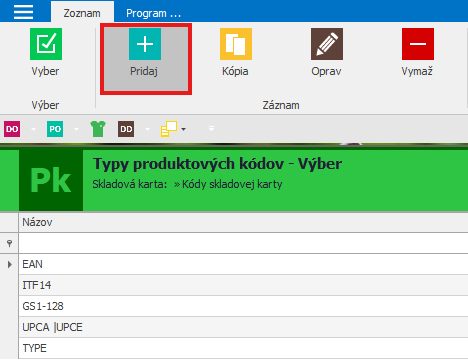The image size is (468, 363).
Task: Click the green t-shirt toolbar icon
Action: tap(98, 129)
